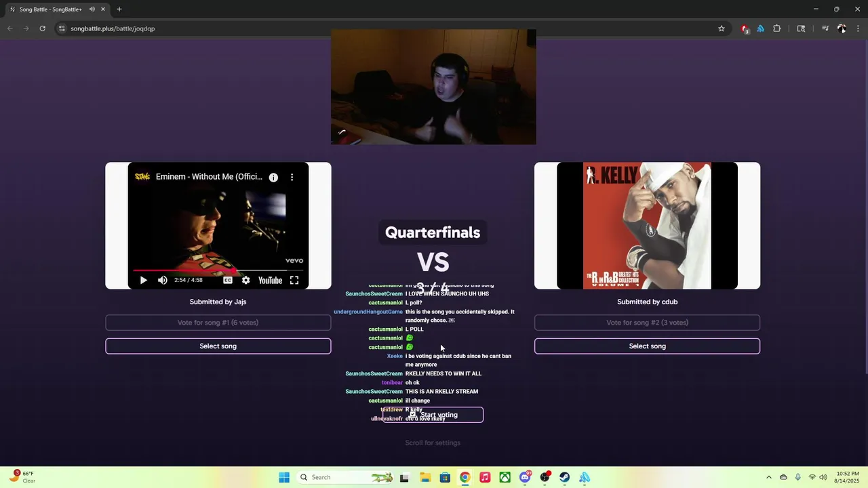Mute the YouTube video volume icon
Viewport: 868px width, 488px height.
click(163, 280)
